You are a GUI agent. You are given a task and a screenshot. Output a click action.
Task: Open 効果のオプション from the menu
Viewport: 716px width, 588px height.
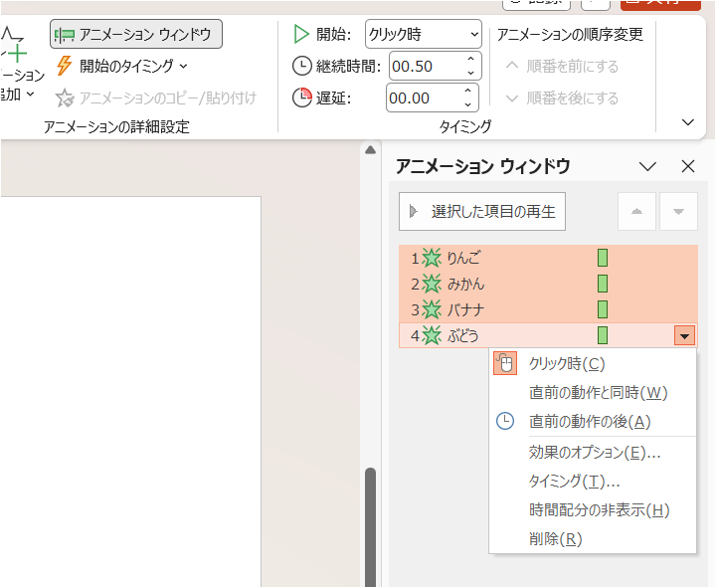[595, 452]
